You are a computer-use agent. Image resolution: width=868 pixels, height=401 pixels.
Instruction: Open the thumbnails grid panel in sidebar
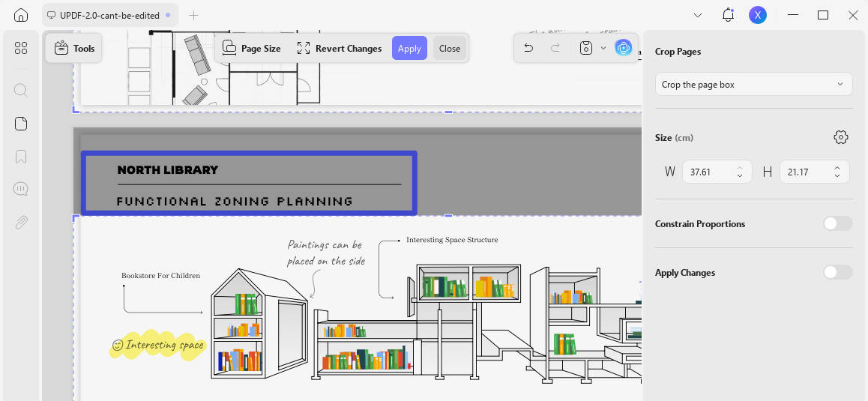point(21,48)
